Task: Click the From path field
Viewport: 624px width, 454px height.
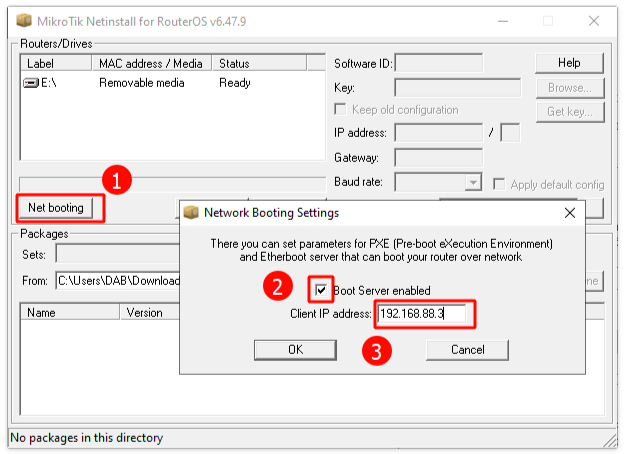Action: (x=118, y=281)
